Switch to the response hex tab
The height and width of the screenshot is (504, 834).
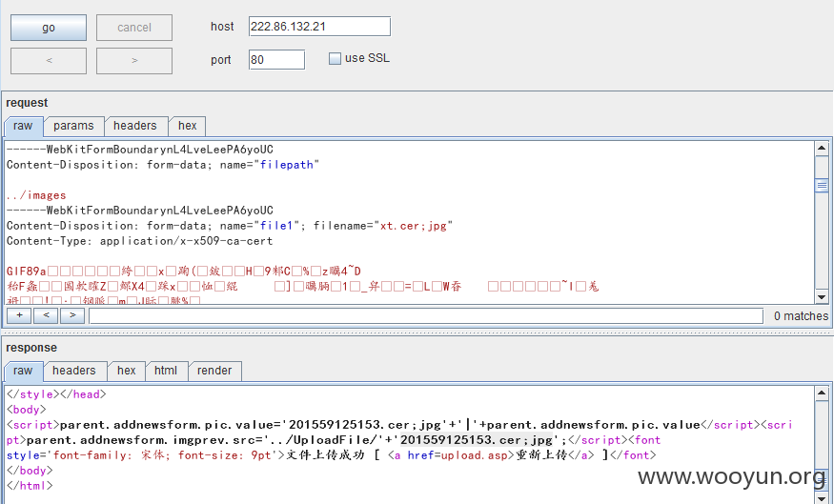point(127,371)
